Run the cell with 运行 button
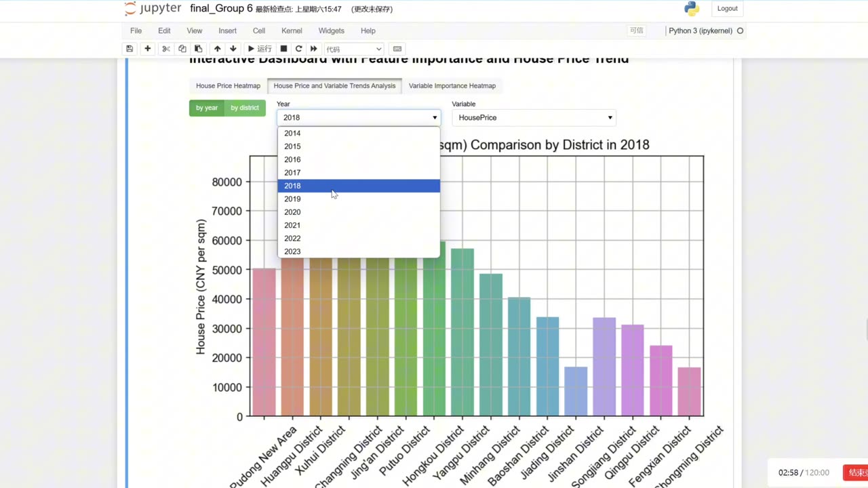The height and width of the screenshot is (488, 868). (x=260, y=49)
